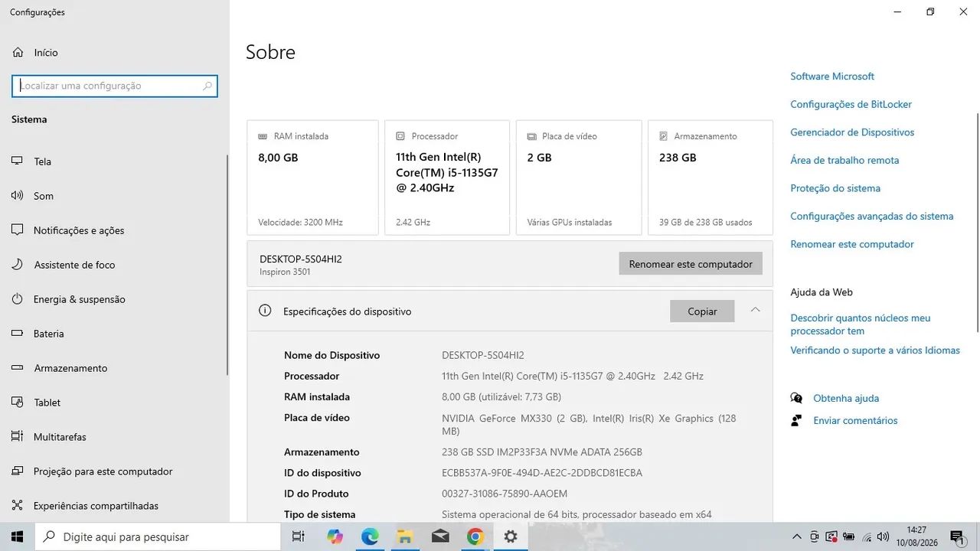Click the Windows Start button
The height and width of the screenshot is (551, 980).
pyautogui.click(x=17, y=536)
